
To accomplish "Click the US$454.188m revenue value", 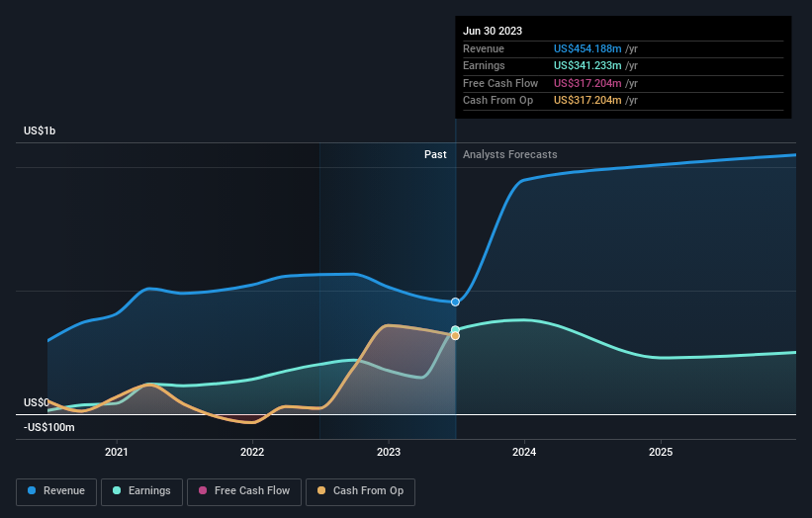I will 587,48.
